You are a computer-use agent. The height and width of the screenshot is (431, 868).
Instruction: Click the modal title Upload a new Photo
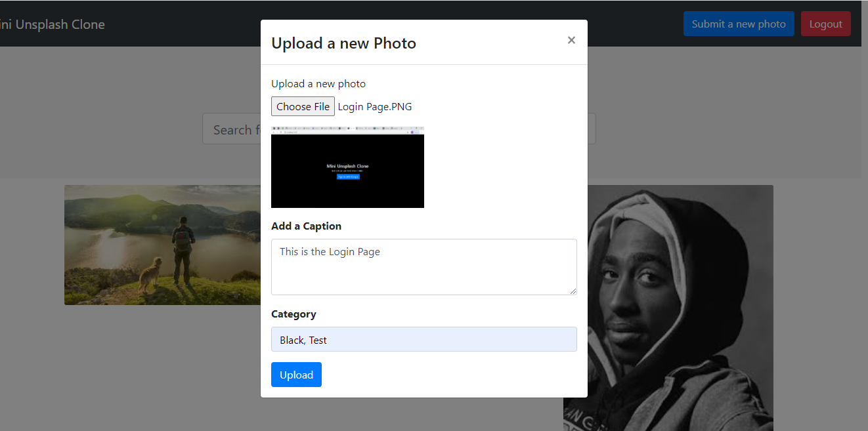pyautogui.click(x=343, y=43)
